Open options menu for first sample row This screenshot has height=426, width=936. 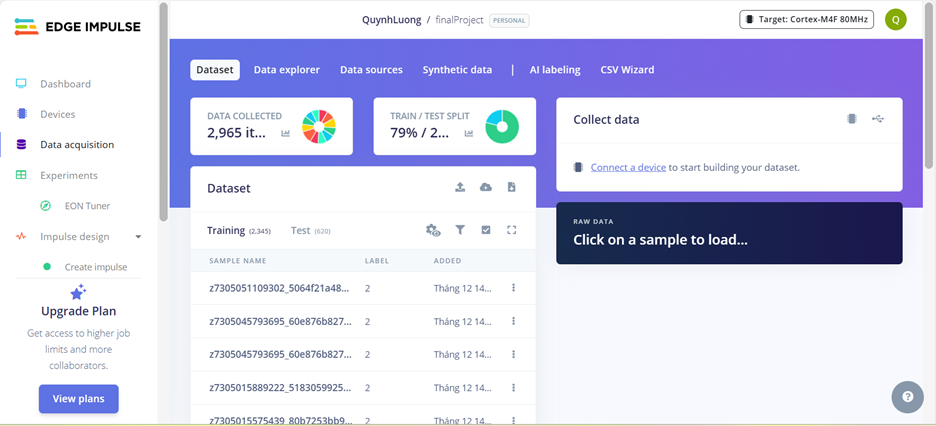(x=513, y=288)
